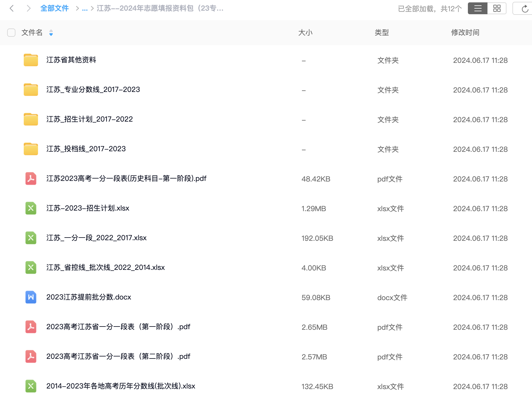Click modified time of 2023江苏提前批分数.docx row

point(480,298)
